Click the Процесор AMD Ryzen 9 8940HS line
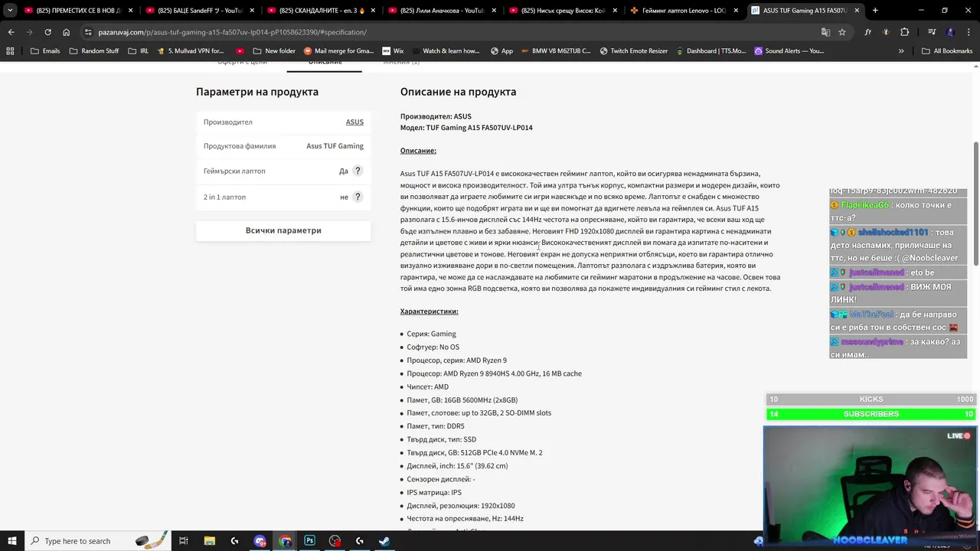 (494, 373)
